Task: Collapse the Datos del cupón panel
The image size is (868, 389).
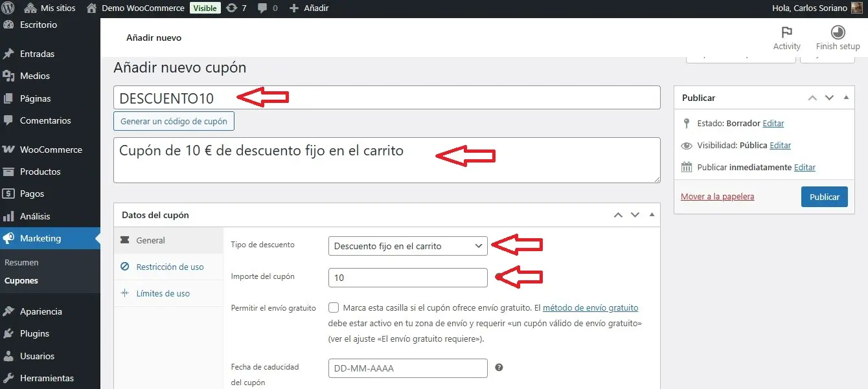Action: (652, 215)
